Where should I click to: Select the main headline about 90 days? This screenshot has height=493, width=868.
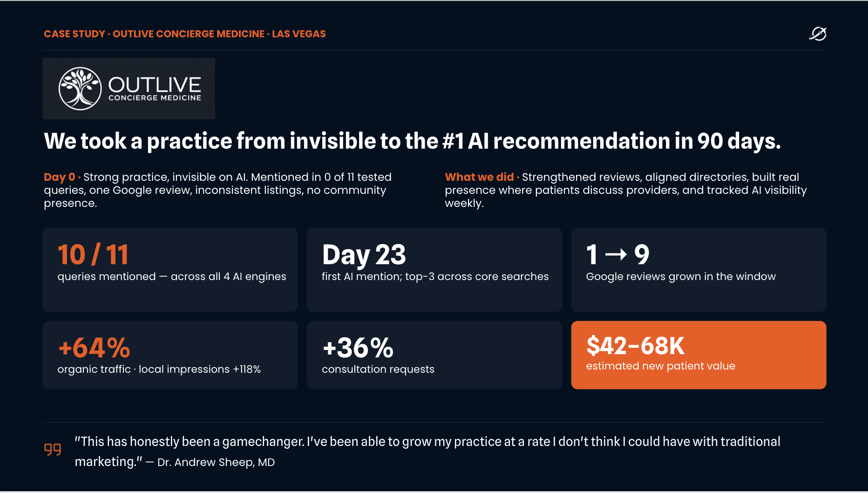click(412, 141)
